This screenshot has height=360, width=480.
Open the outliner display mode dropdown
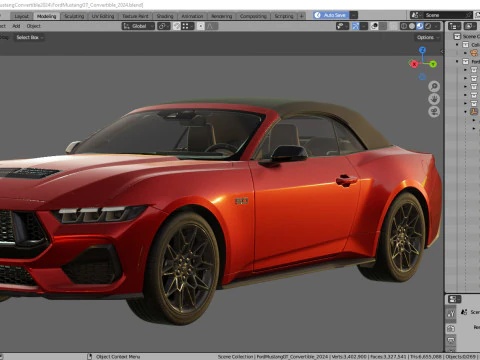click(470, 26)
